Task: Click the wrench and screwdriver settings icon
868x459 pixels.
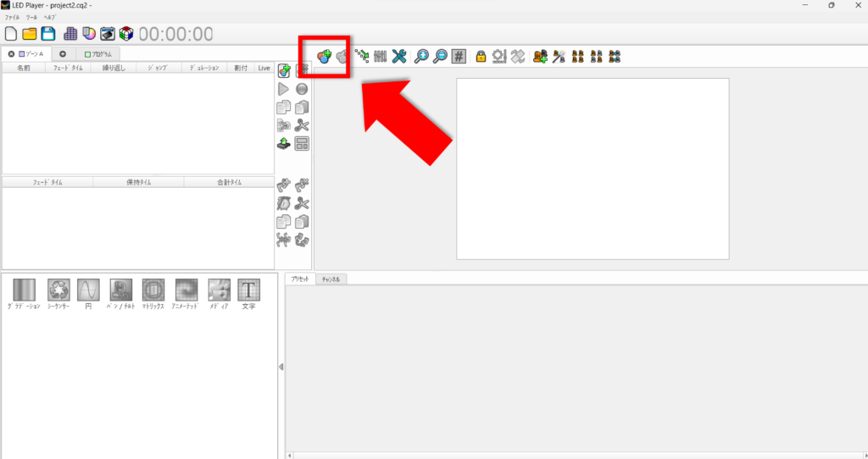Action: click(x=399, y=57)
